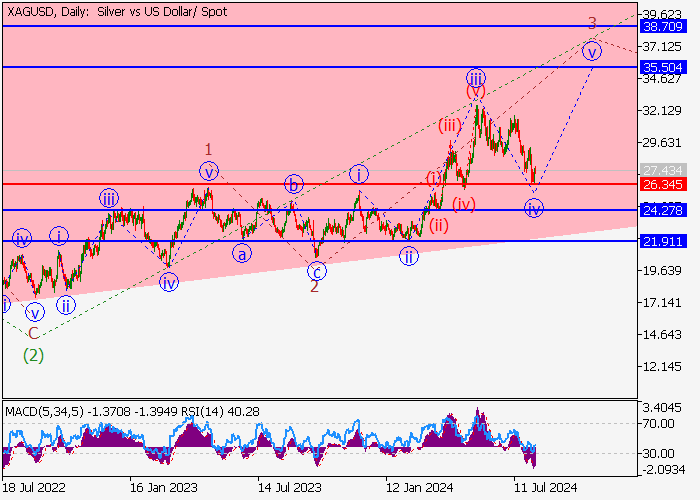Click the 17.141 price axis value

pyautogui.click(x=662, y=303)
